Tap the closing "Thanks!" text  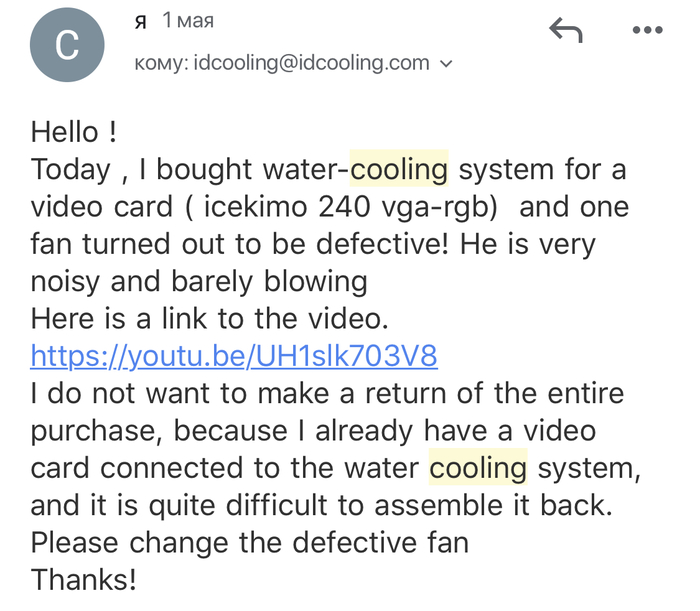click(84, 579)
